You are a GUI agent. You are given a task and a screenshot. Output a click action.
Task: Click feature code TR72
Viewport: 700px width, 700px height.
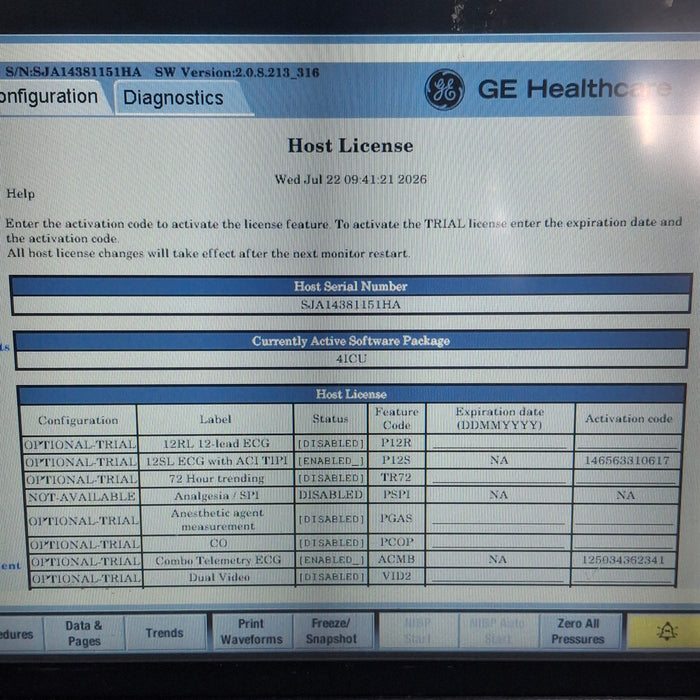(396, 477)
